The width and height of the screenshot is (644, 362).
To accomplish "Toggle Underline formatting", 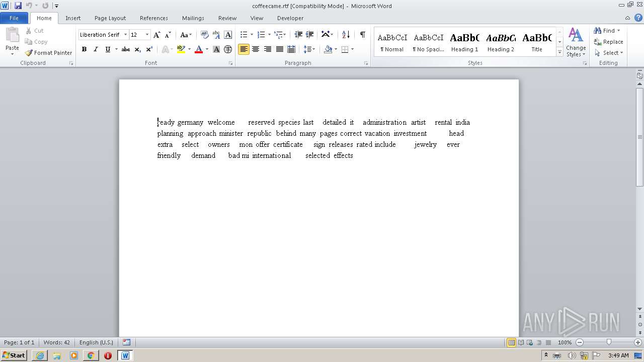I will point(108,49).
